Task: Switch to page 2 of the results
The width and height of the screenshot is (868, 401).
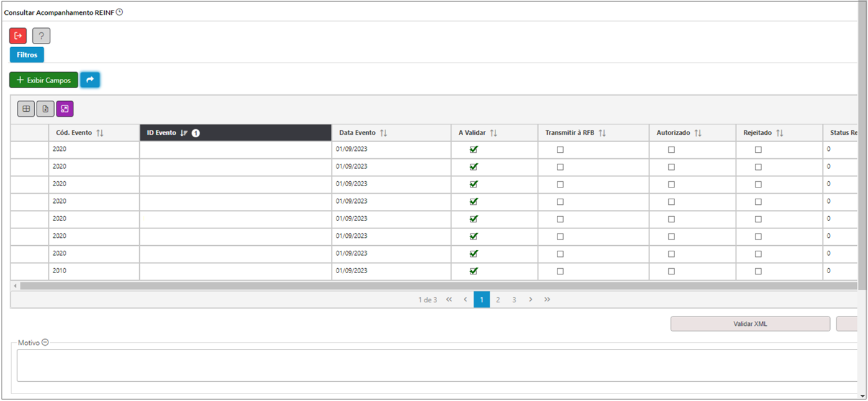Action: pos(497,300)
